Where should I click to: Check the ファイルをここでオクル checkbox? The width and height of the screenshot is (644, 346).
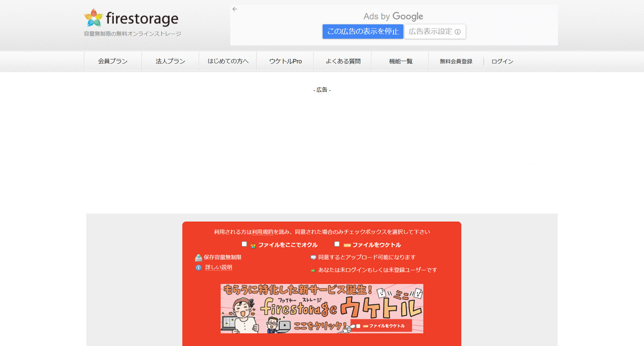coord(244,244)
